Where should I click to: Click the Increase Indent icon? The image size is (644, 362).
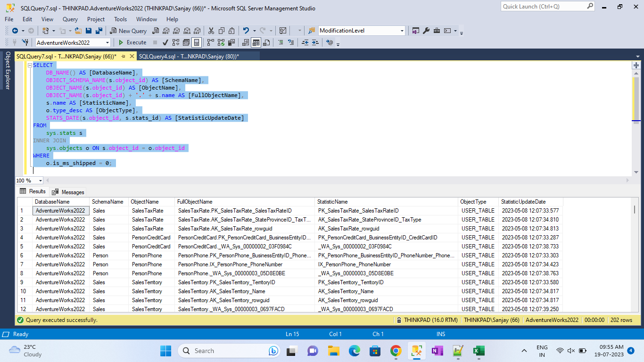coord(315,42)
